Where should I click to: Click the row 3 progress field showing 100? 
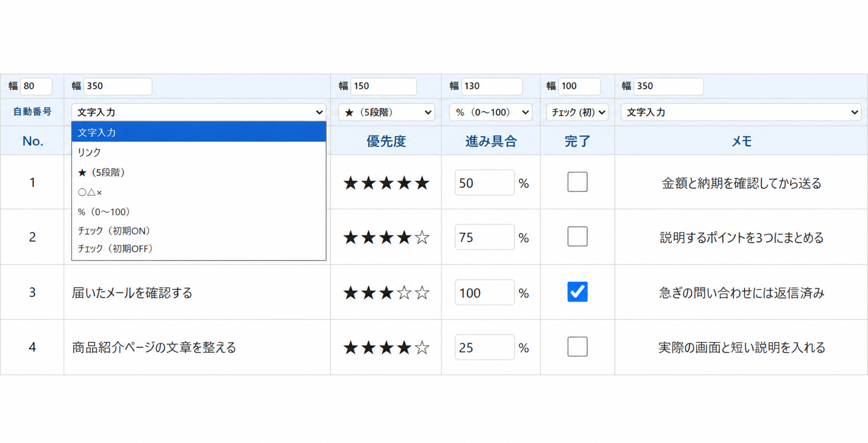[484, 293]
